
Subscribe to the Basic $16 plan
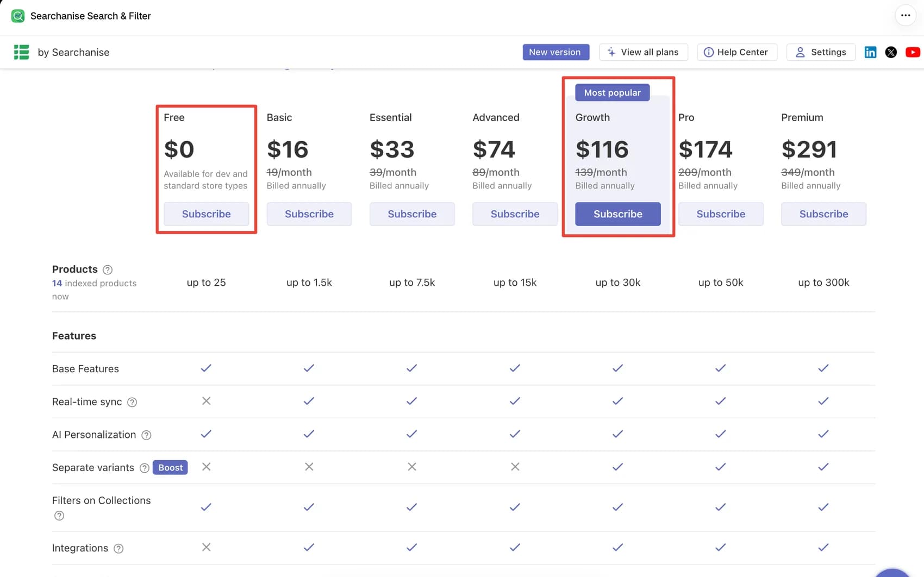(309, 214)
